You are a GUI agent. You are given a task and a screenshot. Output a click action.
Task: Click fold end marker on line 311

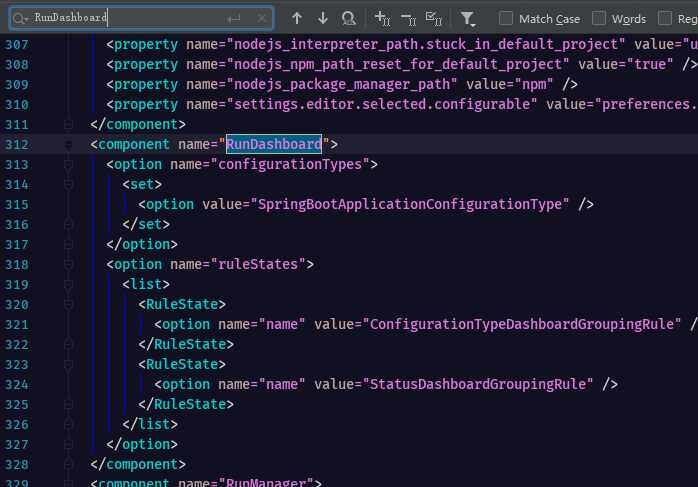68,124
